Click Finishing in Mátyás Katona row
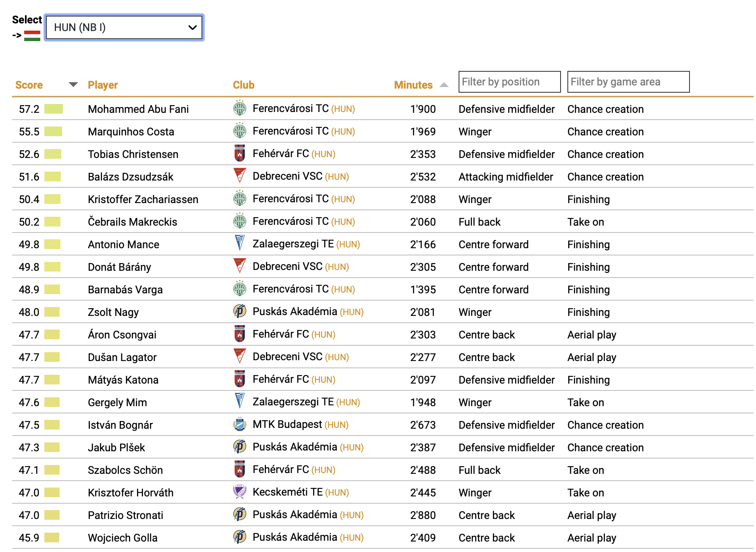 (588, 380)
